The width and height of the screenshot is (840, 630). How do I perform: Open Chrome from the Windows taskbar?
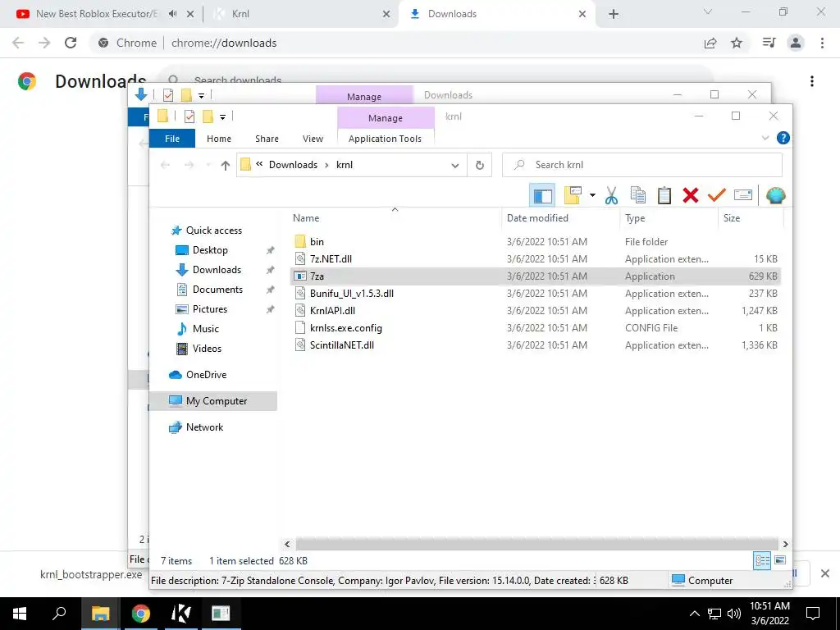[141, 614]
